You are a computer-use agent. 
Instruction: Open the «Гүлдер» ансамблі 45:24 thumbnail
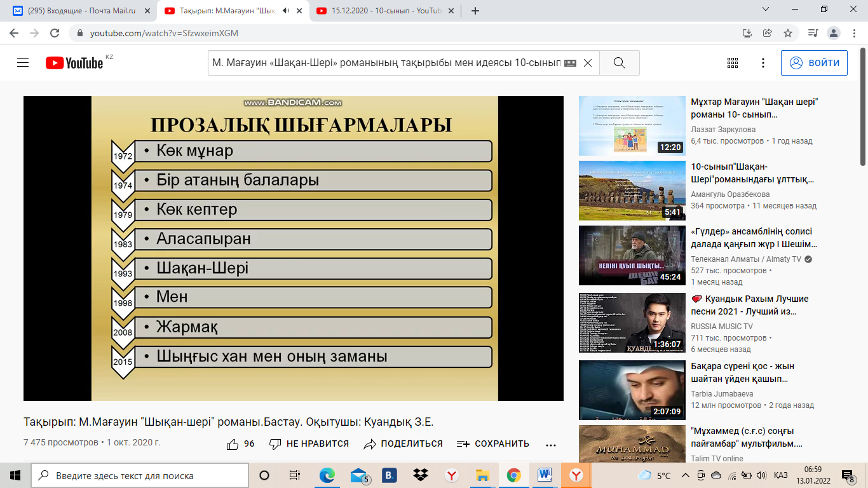pos(632,255)
